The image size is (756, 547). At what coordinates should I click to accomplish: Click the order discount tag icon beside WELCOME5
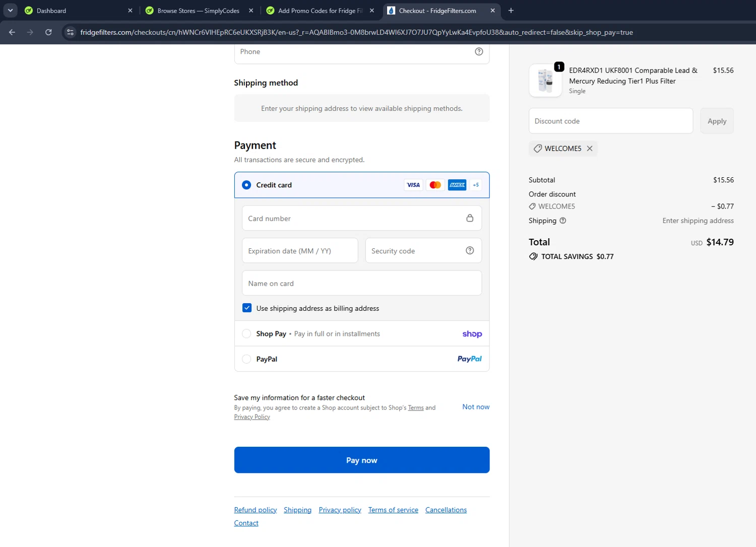click(x=532, y=207)
